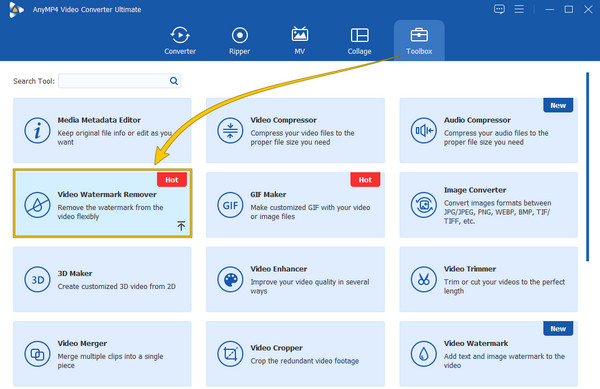Click the vertical scrollbar of tool list
The height and width of the screenshot is (389, 600).
[587, 167]
